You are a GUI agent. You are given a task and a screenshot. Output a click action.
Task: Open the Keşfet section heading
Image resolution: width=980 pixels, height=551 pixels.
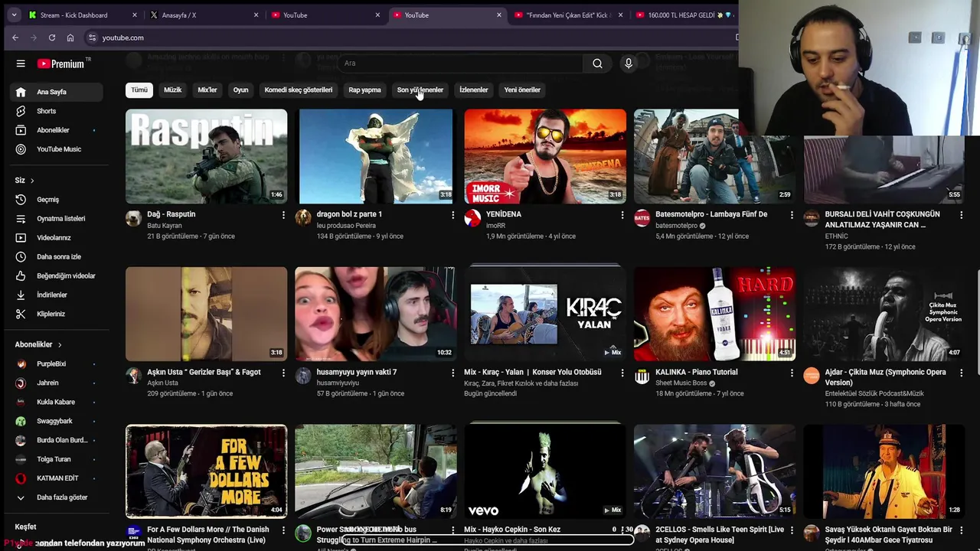(25, 527)
